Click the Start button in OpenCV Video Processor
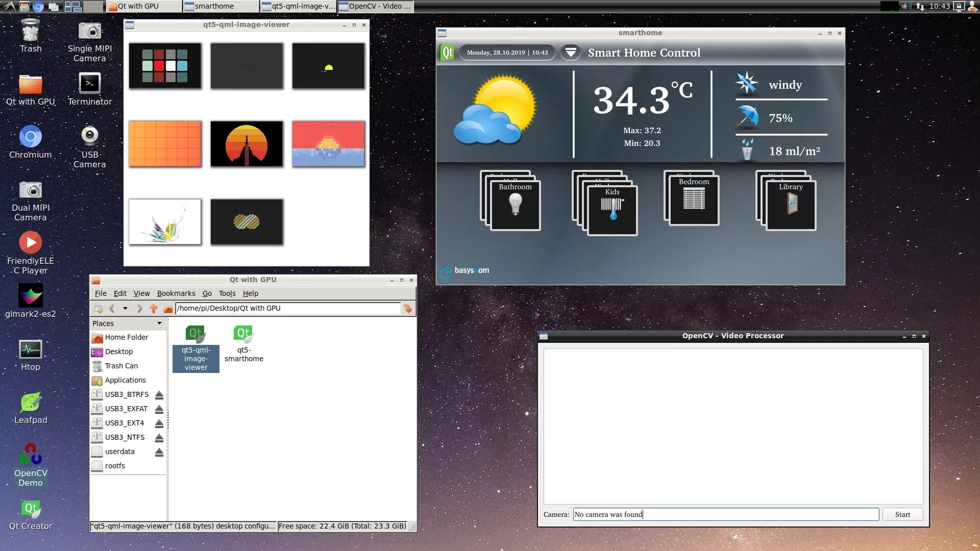The height and width of the screenshot is (551, 980). (x=902, y=514)
